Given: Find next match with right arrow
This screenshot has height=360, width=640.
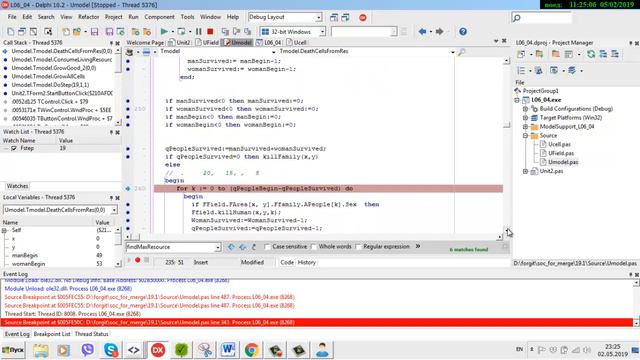Looking at the screenshot, I should pyautogui.click(x=242, y=247).
